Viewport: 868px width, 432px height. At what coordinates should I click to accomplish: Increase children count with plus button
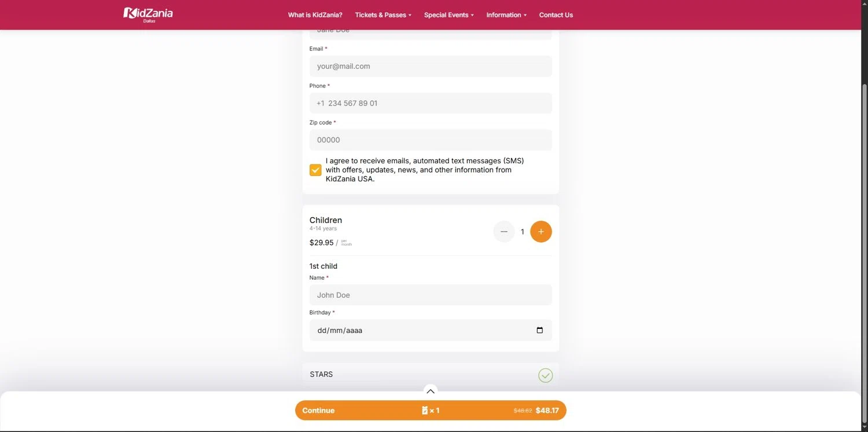pos(541,232)
